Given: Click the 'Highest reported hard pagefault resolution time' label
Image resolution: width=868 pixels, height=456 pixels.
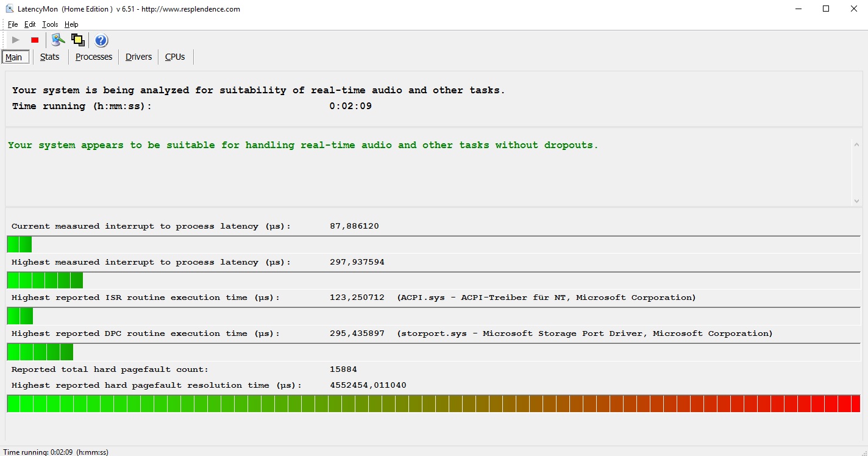Looking at the screenshot, I should (157, 385).
